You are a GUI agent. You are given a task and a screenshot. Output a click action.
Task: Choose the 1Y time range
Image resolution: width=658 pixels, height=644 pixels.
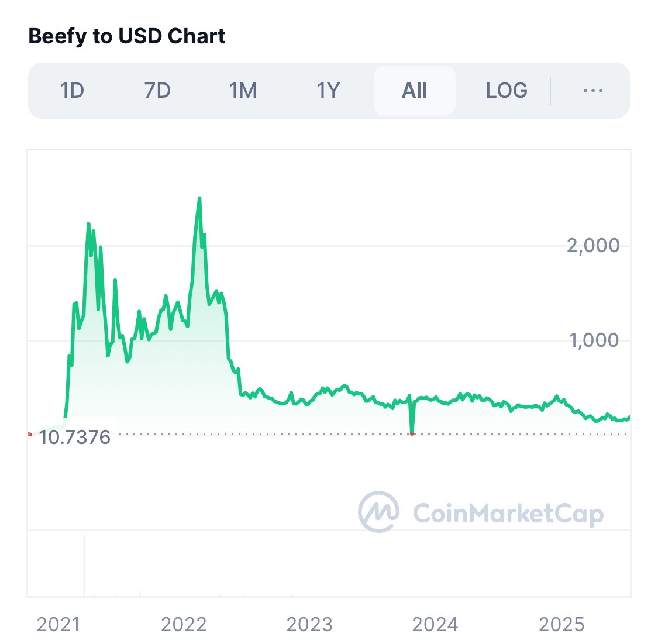[328, 91]
